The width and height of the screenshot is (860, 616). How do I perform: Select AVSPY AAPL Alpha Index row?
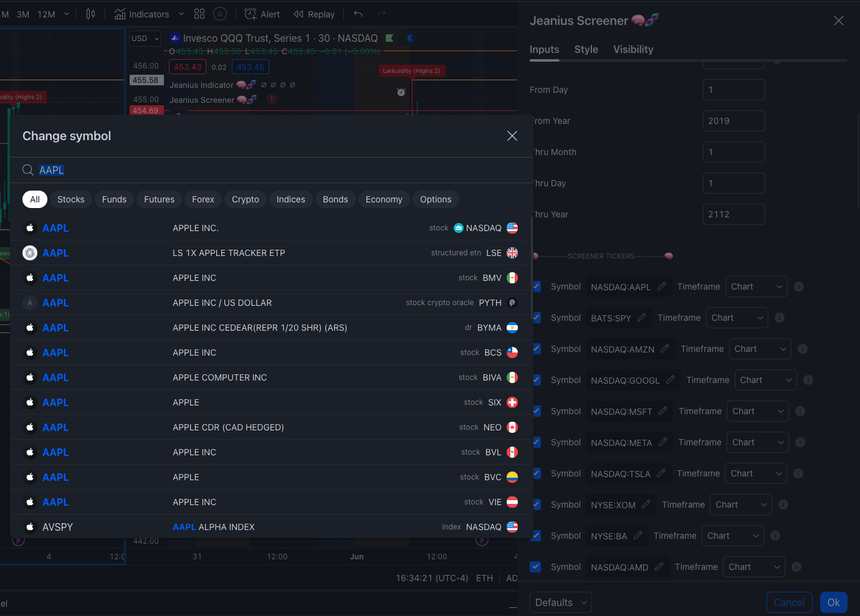(271, 527)
